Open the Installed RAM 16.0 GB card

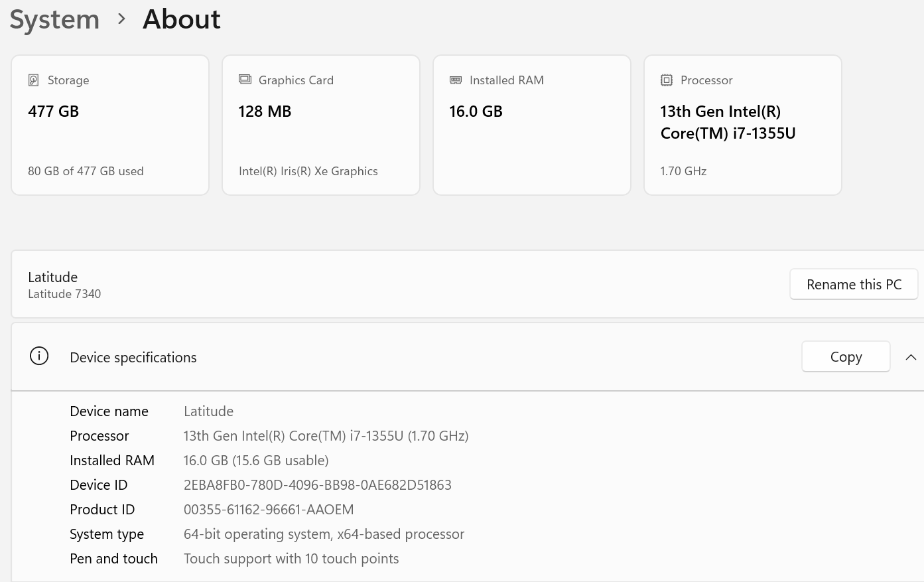pos(532,125)
